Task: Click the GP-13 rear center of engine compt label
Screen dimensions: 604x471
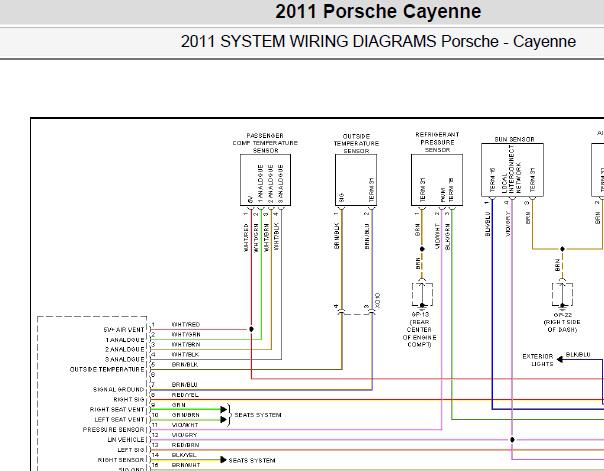Action: point(419,330)
